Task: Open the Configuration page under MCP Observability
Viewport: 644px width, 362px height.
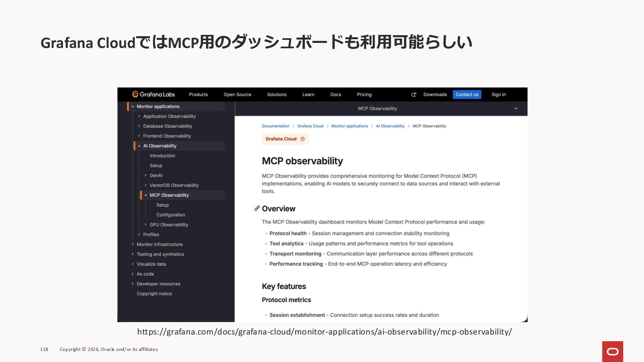Action: (x=170, y=215)
